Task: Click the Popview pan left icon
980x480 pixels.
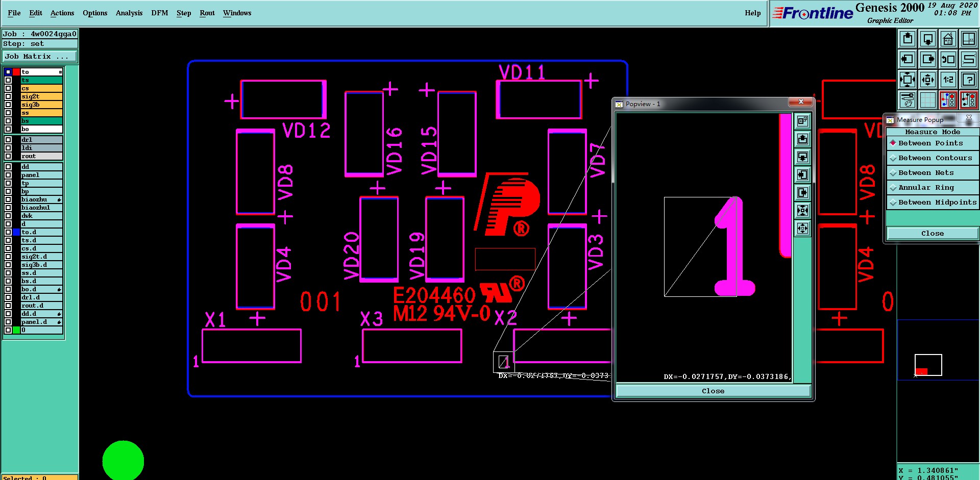Action: pyautogui.click(x=803, y=175)
